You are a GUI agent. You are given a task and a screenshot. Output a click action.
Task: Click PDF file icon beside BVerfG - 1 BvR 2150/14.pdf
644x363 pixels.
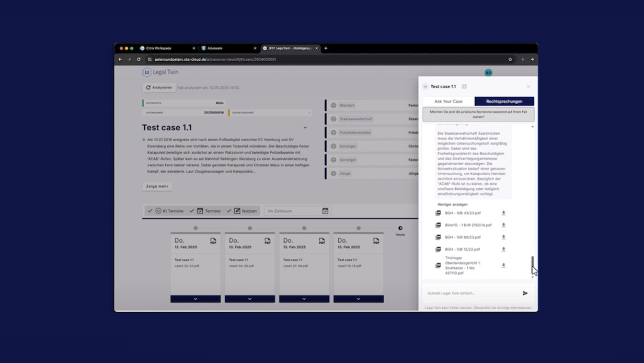tap(439, 225)
